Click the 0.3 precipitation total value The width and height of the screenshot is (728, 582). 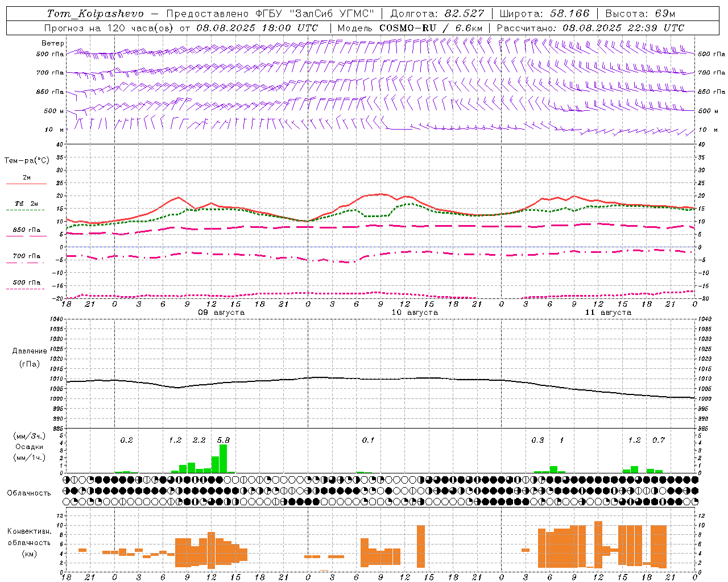click(537, 440)
